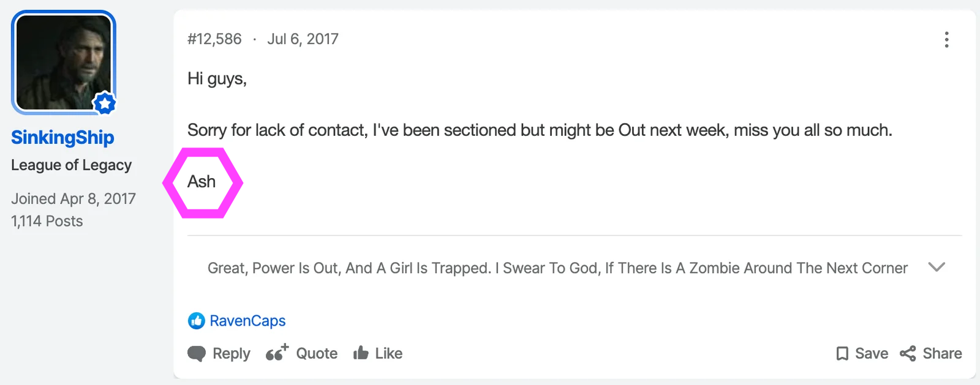Open the post number #12,586 permalink

pos(214,39)
